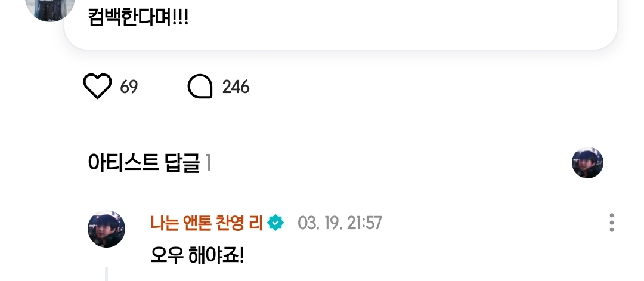This screenshot has width=644, height=281.
Task: Click the 246 comments count
Action: coord(236,87)
